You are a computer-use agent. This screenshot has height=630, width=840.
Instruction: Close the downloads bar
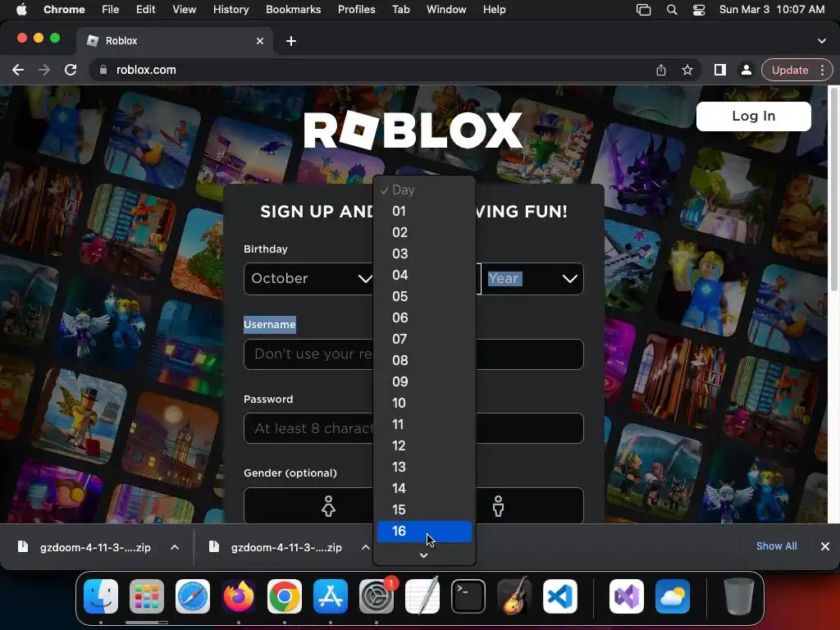[x=825, y=546]
